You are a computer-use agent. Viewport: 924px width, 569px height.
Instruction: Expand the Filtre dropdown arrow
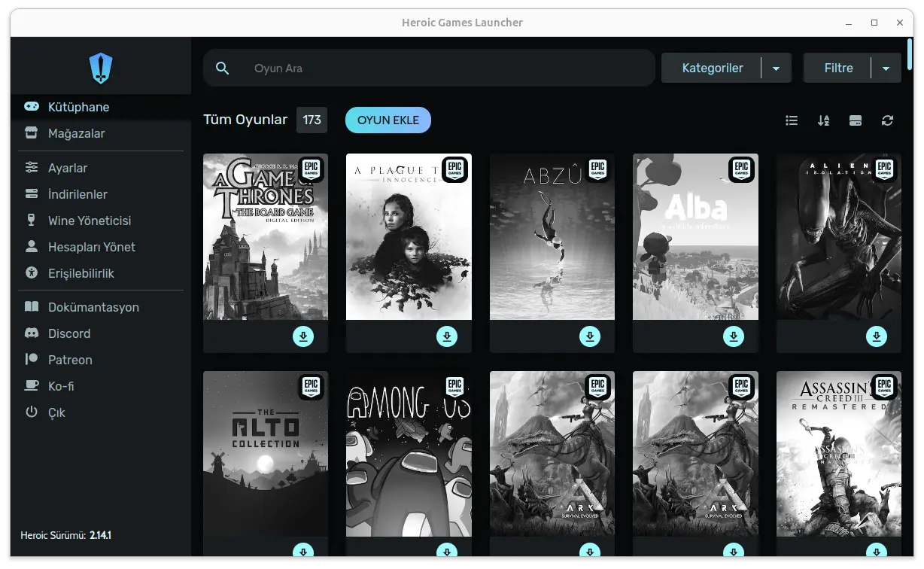pyautogui.click(x=886, y=68)
